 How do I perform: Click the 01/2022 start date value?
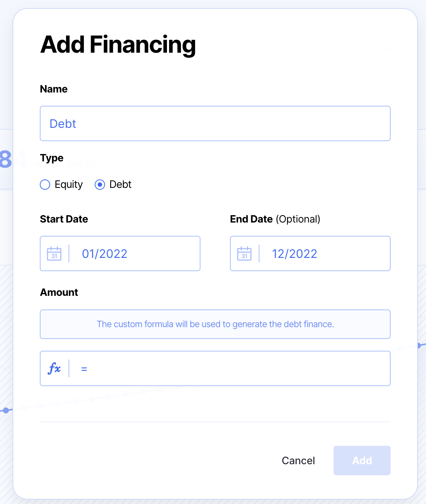point(105,254)
